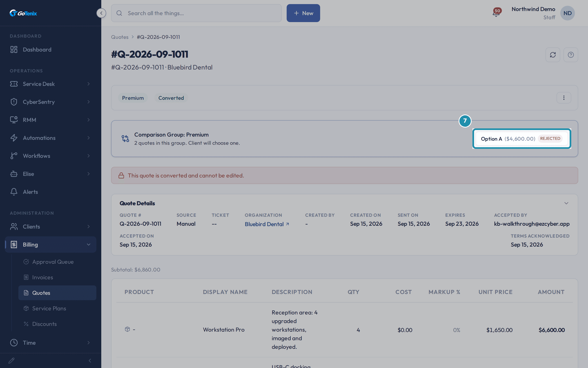Open Discounts page

pyautogui.click(x=57, y=324)
